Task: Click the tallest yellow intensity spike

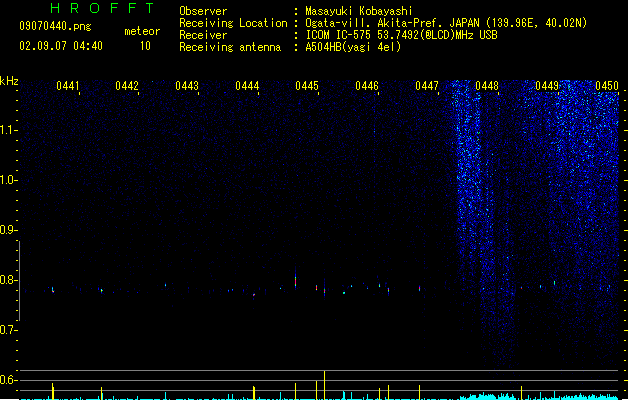Action: click(x=325, y=385)
